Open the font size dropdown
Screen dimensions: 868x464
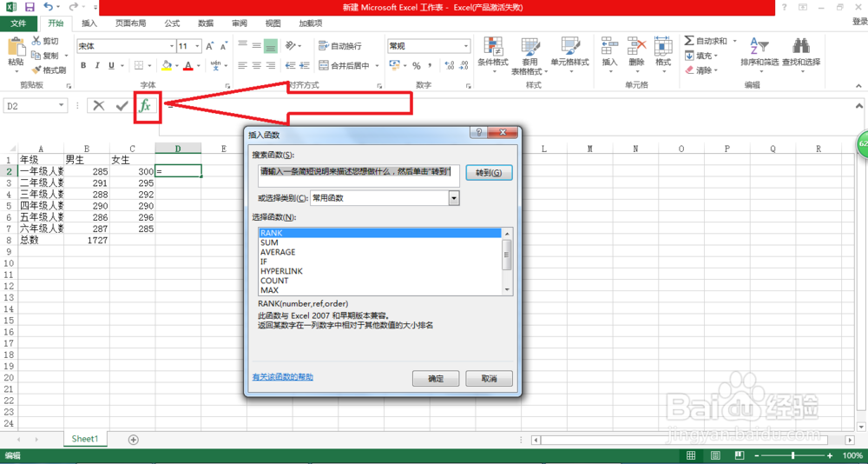tap(199, 47)
